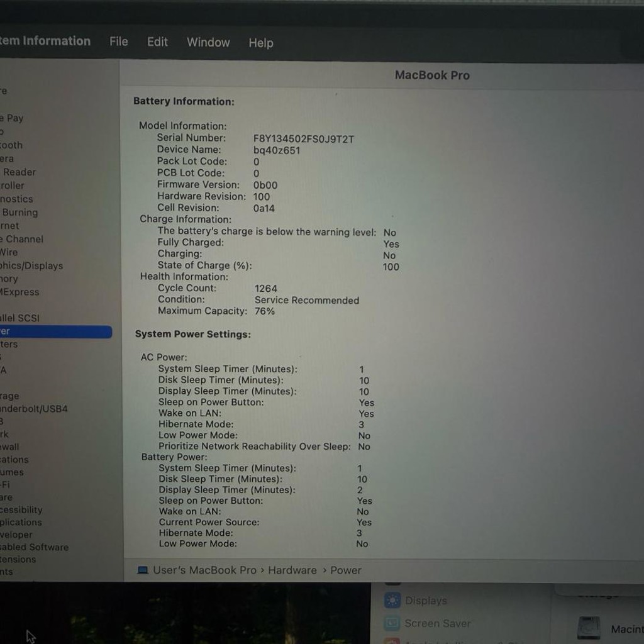Click the Displays icon in System Settings
Screen dimensions: 644x644
tap(392, 601)
